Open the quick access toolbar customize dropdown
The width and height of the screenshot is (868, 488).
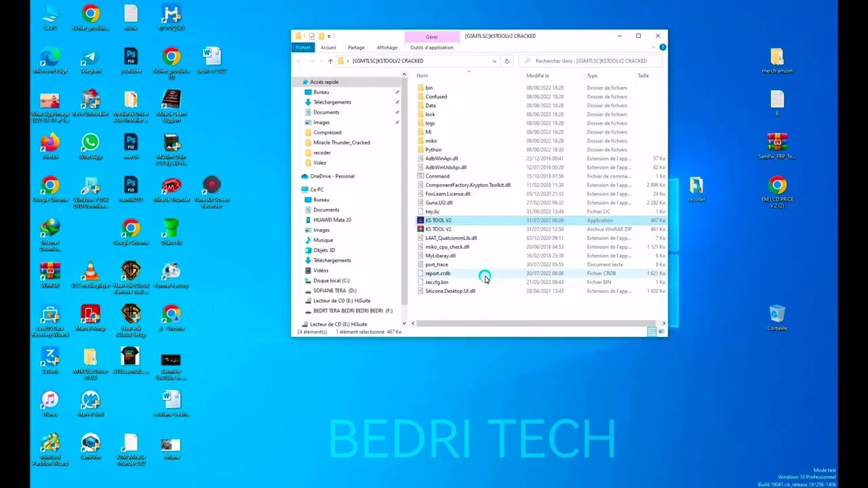pos(330,36)
